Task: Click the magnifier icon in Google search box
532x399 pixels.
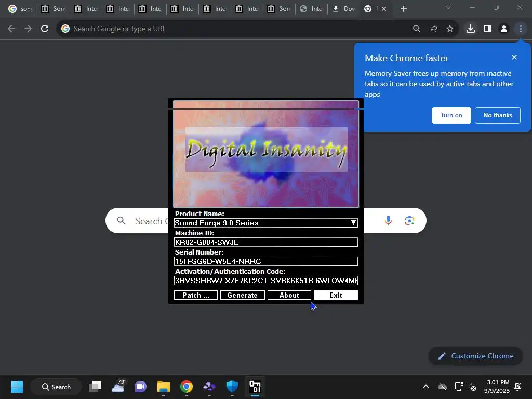Action: [121, 221]
